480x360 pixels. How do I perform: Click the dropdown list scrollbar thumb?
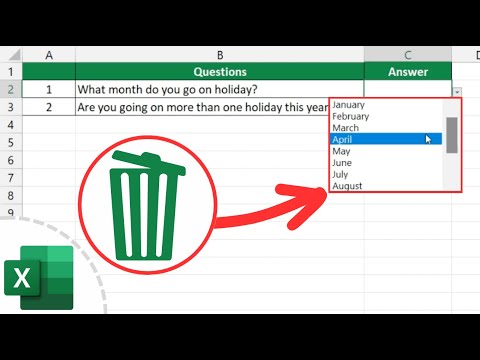(x=452, y=135)
